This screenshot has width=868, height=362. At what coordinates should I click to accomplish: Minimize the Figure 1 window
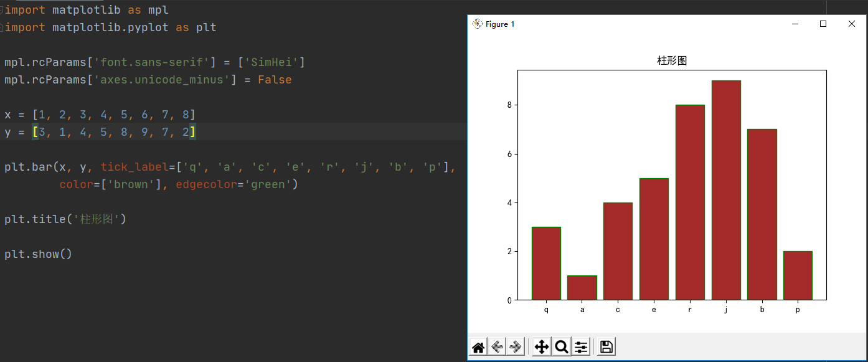coord(795,24)
